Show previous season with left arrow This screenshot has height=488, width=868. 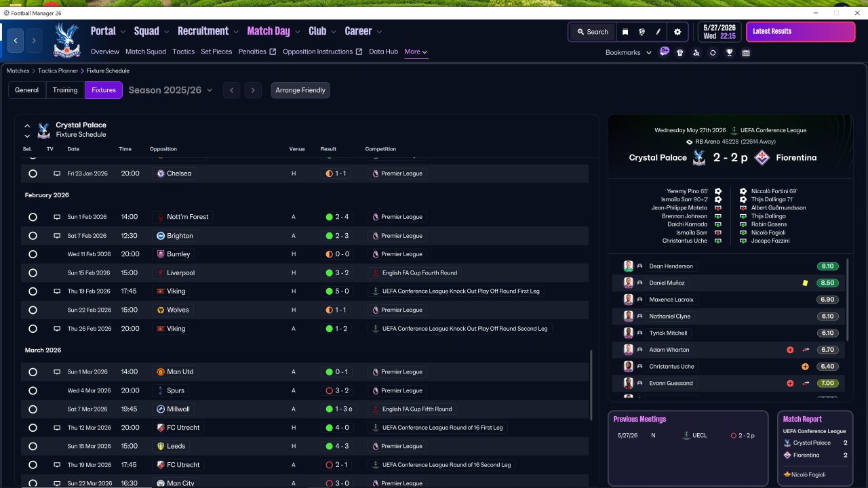pos(231,90)
